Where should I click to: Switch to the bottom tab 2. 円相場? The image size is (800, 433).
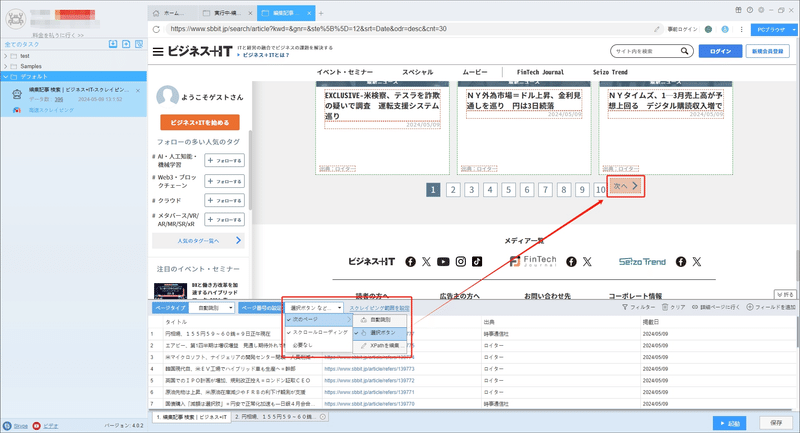(x=280, y=417)
